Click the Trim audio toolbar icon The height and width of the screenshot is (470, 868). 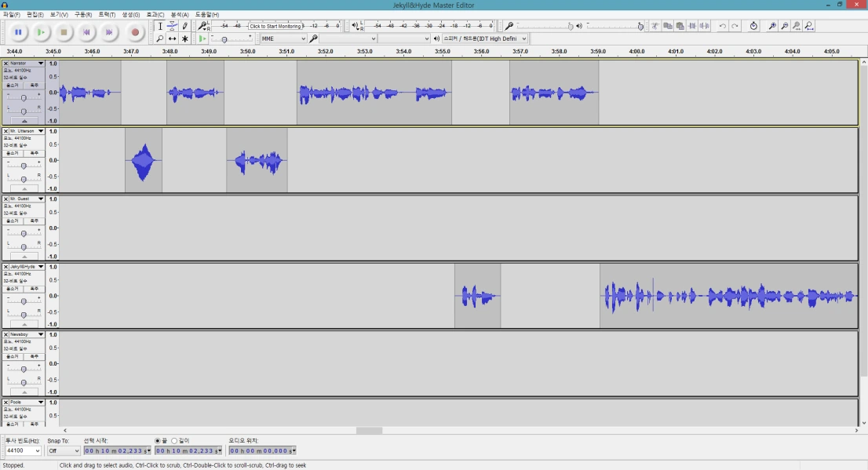pos(692,26)
